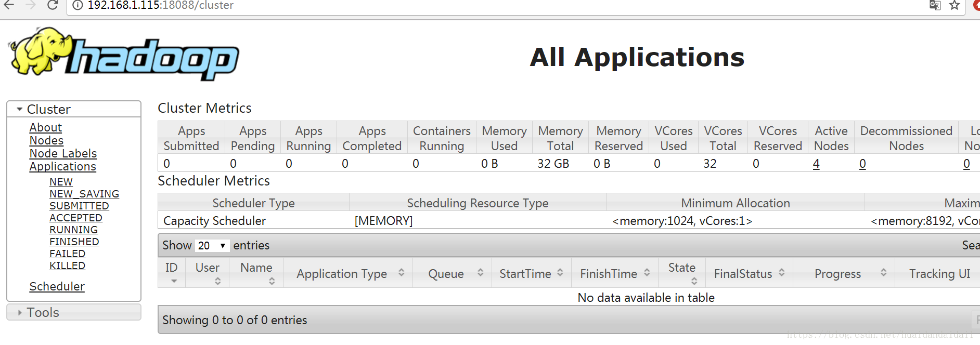Filter applications by FINISHED state

coord(74,242)
